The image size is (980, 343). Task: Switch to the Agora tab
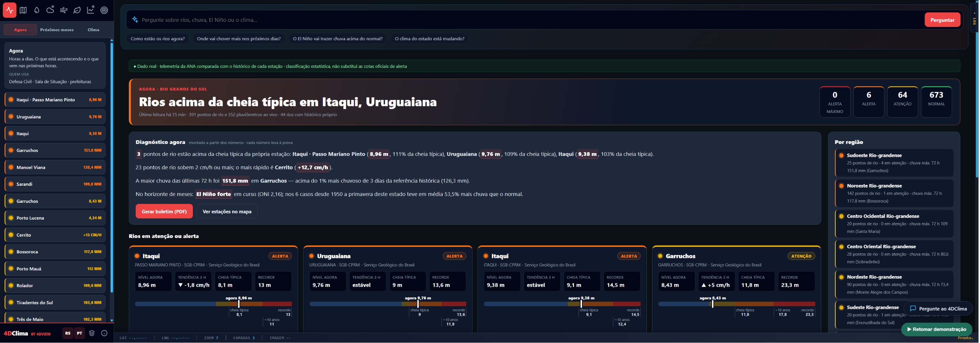point(20,30)
